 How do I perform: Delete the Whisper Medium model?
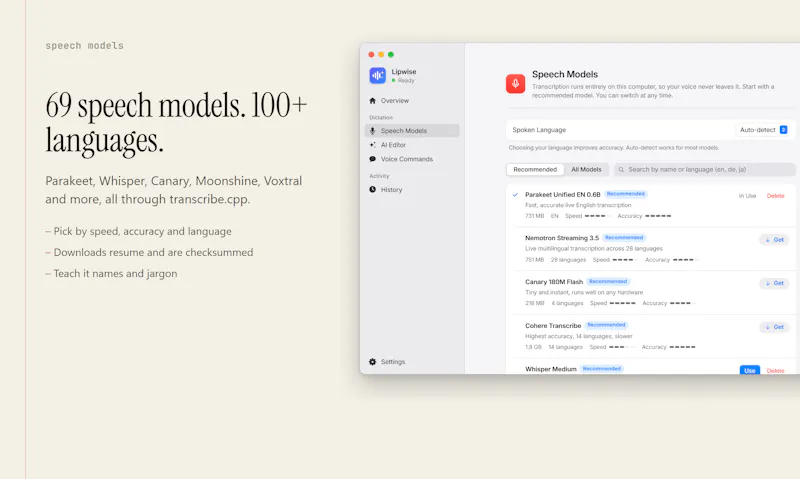[x=775, y=371]
